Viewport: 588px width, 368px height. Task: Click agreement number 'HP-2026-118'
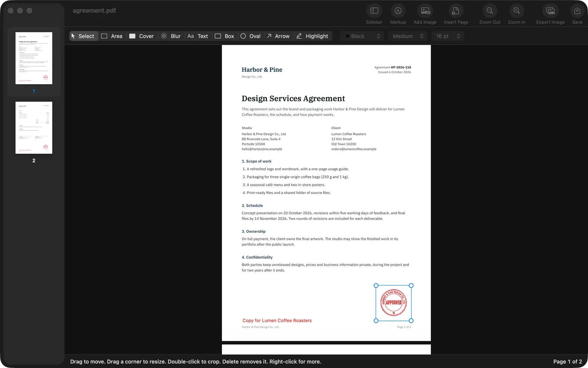click(401, 67)
